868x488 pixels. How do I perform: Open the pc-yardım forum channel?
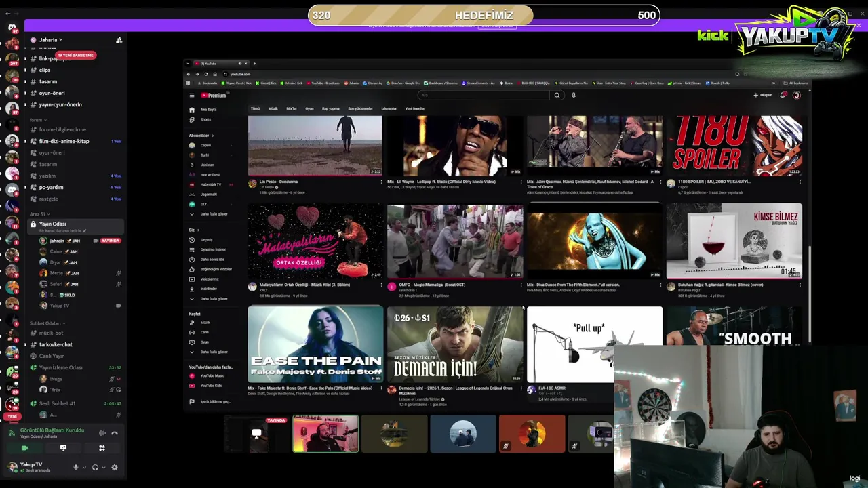click(x=51, y=187)
